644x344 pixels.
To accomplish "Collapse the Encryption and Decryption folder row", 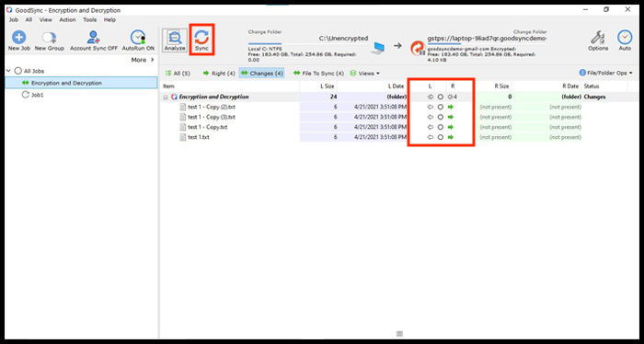I will pyautogui.click(x=166, y=97).
